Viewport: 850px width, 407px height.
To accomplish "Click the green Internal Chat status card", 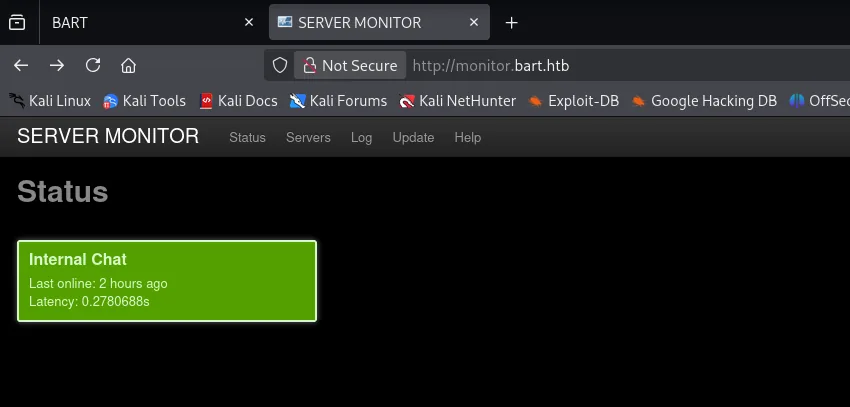I will click(167, 281).
